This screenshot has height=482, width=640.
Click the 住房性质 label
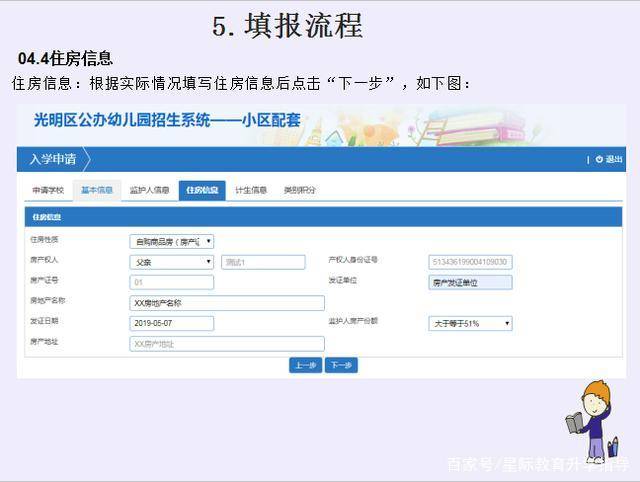pos(44,240)
